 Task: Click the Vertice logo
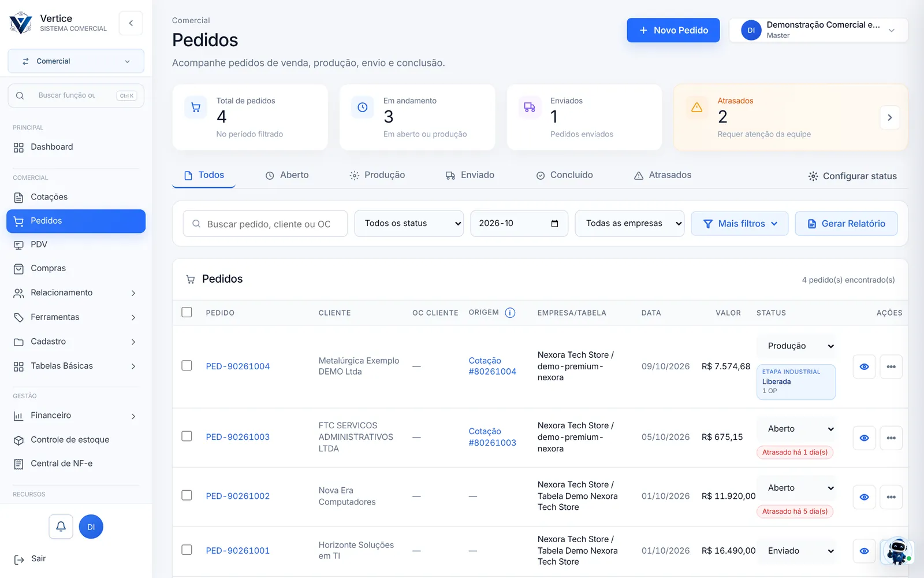(x=21, y=23)
